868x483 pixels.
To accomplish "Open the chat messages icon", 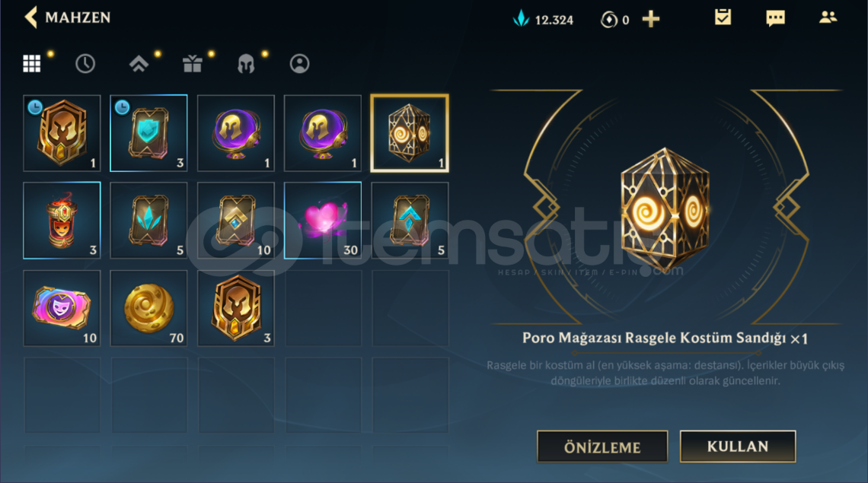I will click(x=775, y=18).
